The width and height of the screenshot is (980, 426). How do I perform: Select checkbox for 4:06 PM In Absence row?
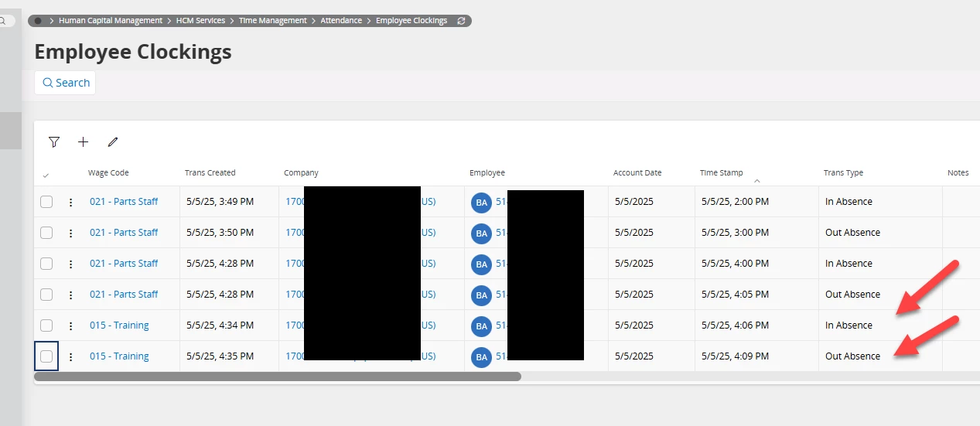pos(46,325)
